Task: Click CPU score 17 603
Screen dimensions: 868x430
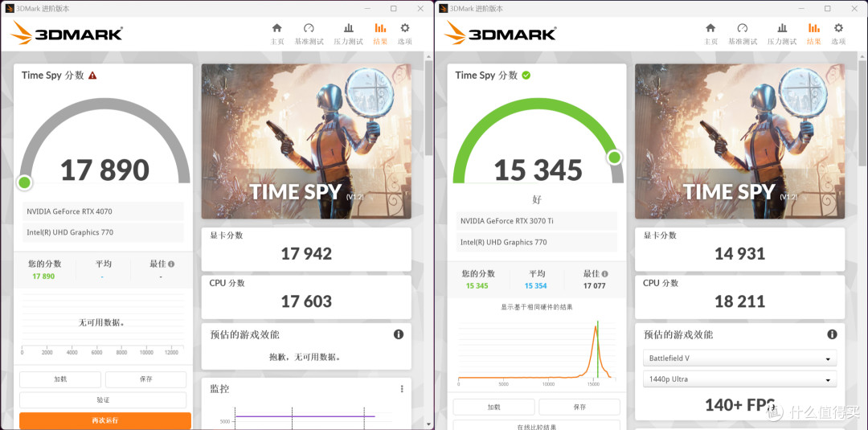Action: [x=306, y=301]
